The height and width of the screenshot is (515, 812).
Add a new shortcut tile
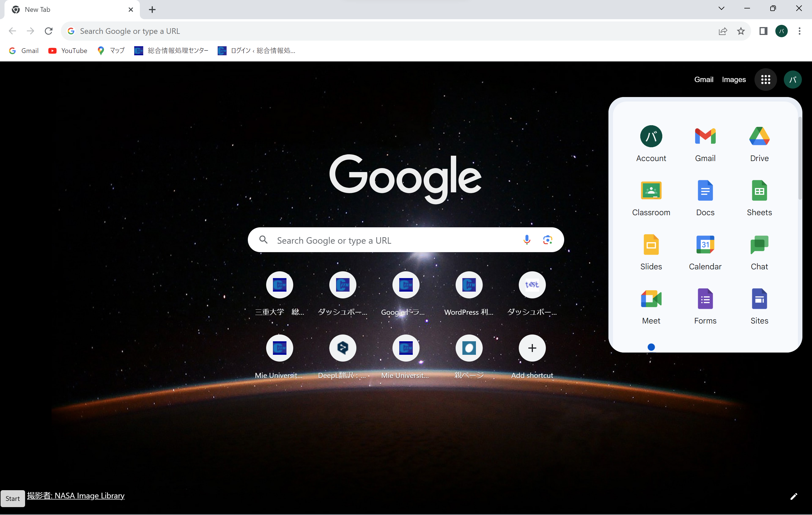click(532, 357)
